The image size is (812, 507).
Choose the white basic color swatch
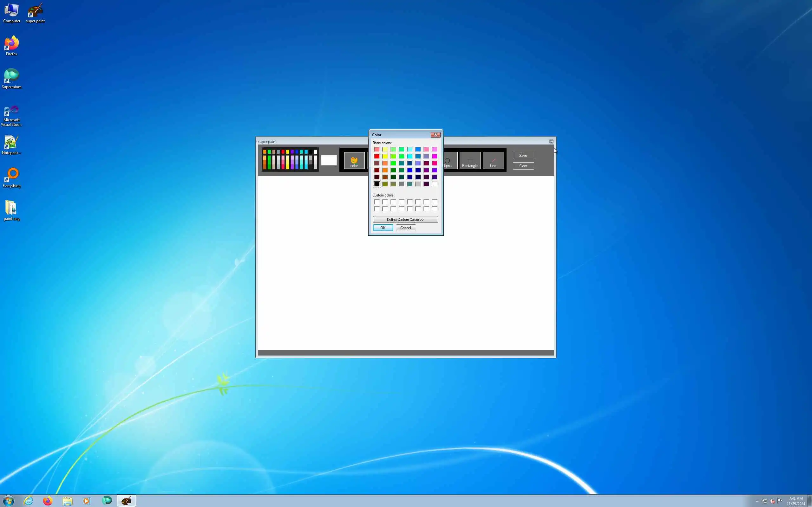(435, 184)
